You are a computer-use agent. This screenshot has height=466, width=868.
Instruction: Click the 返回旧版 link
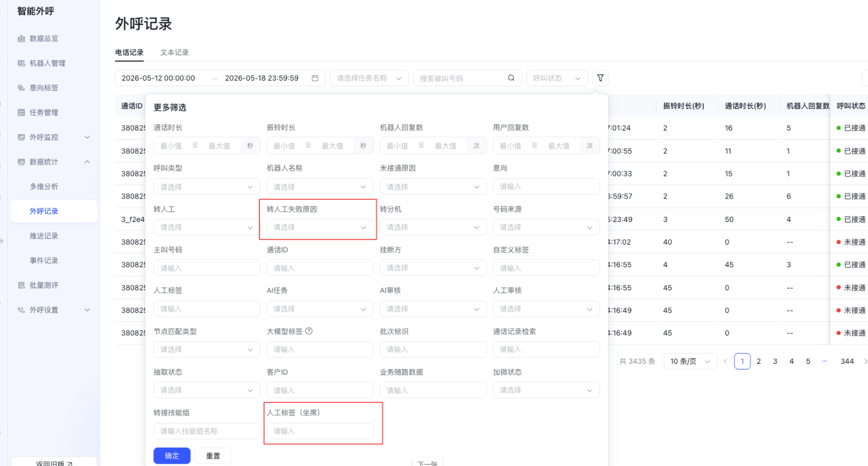54,463
